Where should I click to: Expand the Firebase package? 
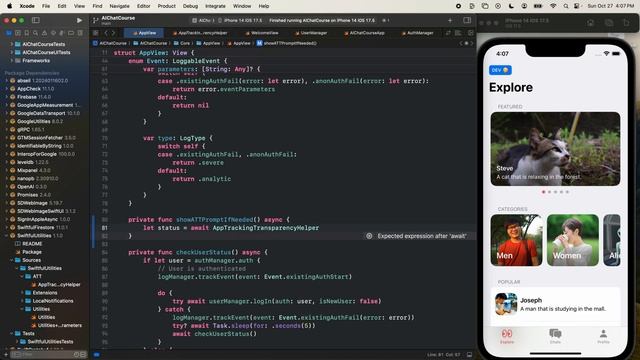tap(7, 97)
